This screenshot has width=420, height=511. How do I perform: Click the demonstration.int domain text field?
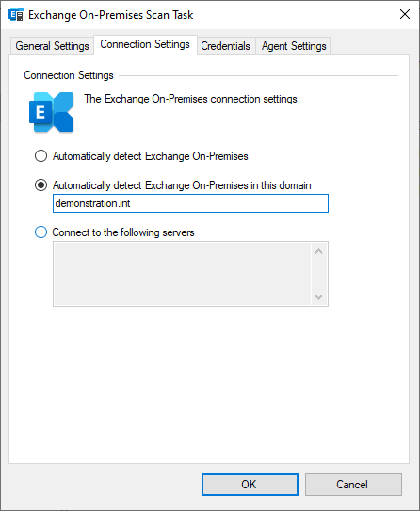190,203
